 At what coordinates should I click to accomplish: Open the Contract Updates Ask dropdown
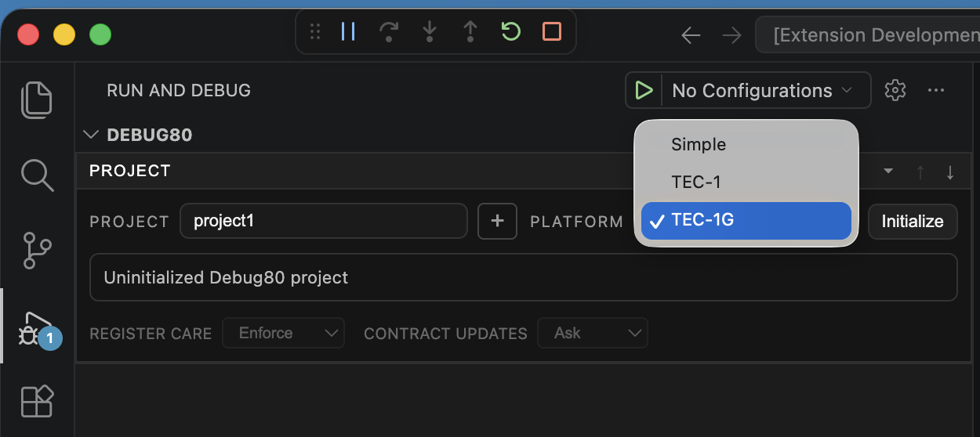(593, 333)
